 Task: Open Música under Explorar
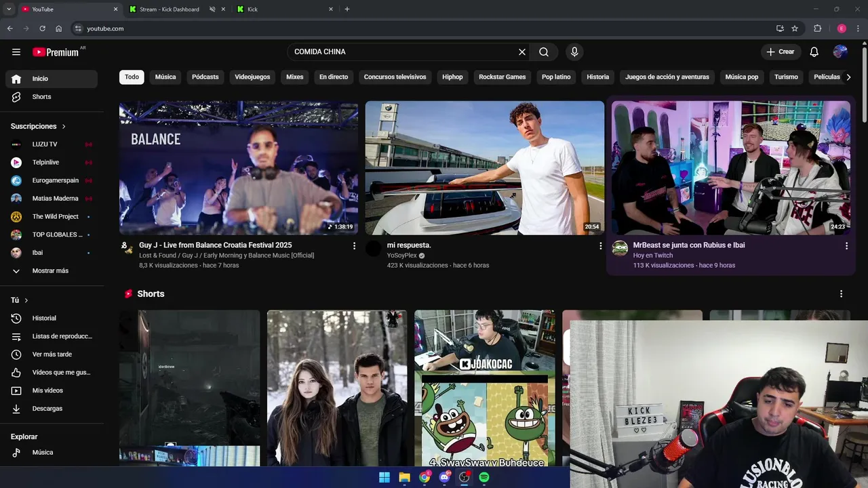tap(52, 452)
